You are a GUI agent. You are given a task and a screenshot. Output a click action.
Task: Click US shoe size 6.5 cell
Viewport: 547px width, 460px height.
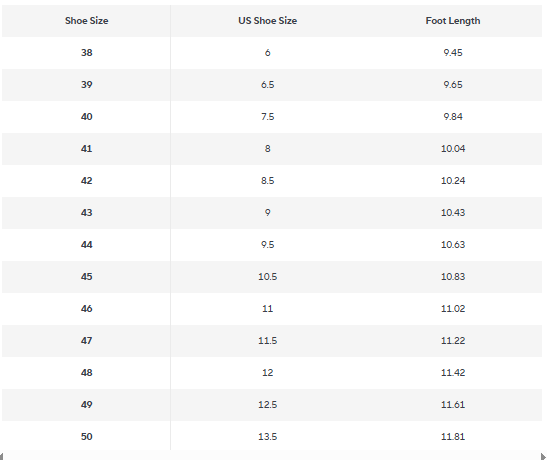tap(268, 85)
